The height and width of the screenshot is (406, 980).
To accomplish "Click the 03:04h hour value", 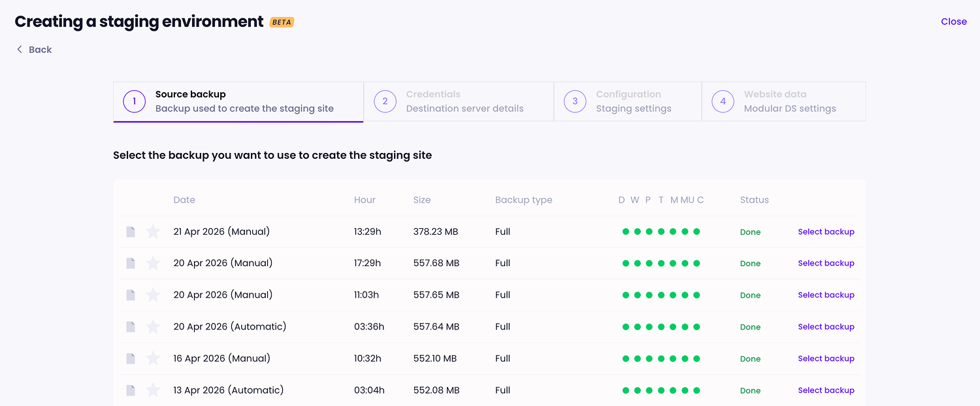I will [369, 390].
